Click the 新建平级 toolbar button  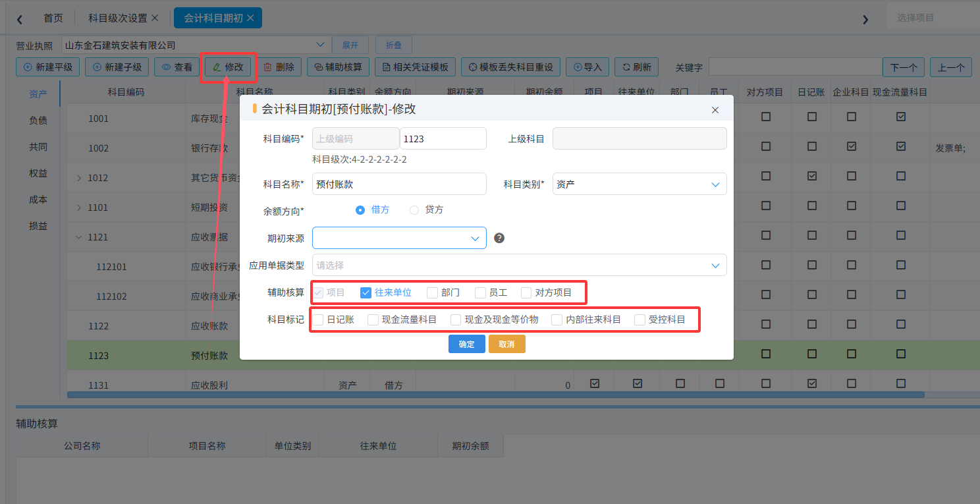(48, 67)
